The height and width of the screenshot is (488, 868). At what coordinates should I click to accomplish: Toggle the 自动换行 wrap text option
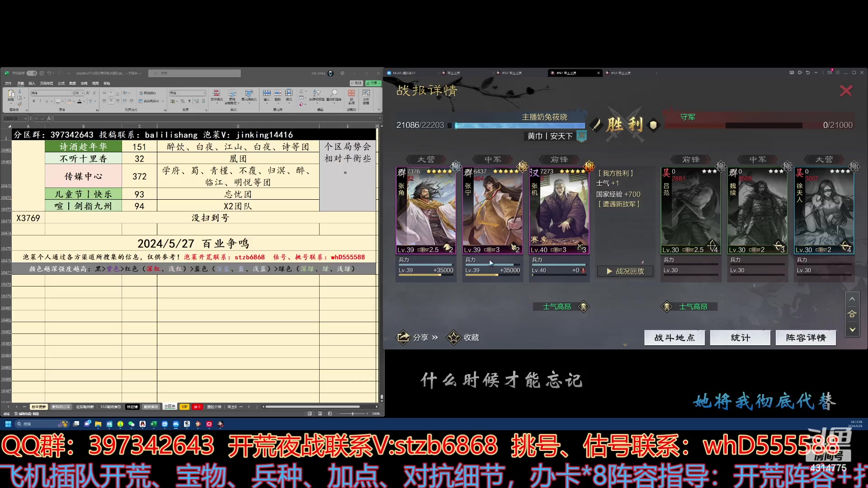coord(147,93)
